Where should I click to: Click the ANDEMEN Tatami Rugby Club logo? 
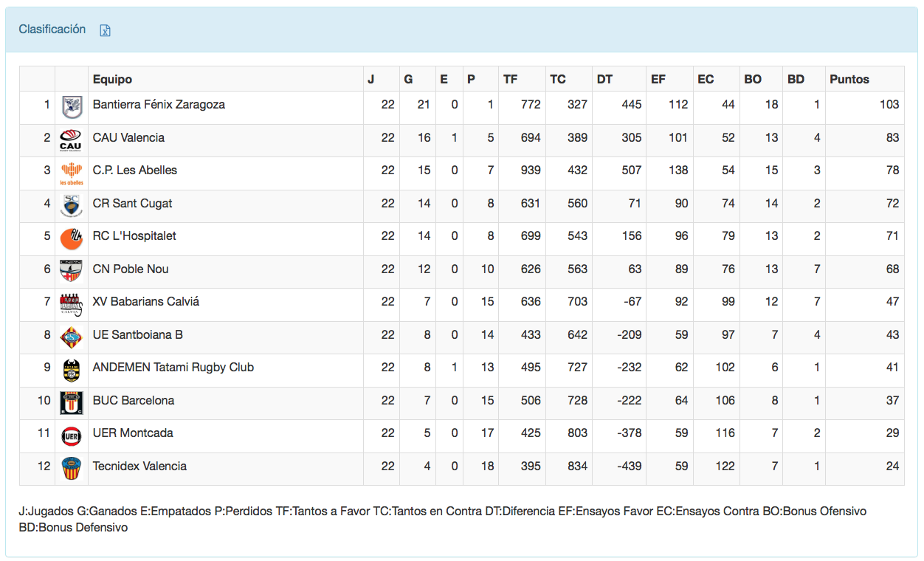pos(71,369)
